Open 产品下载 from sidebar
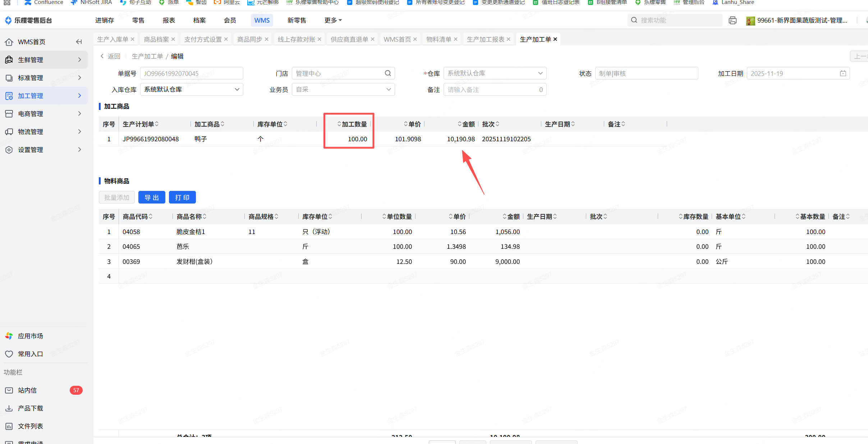 coord(30,408)
